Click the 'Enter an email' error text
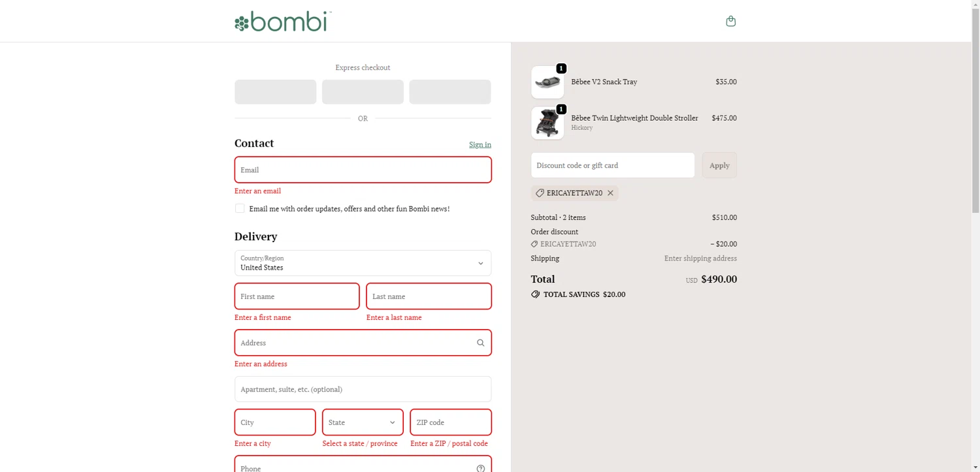The width and height of the screenshot is (980, 472). point(257,191)
